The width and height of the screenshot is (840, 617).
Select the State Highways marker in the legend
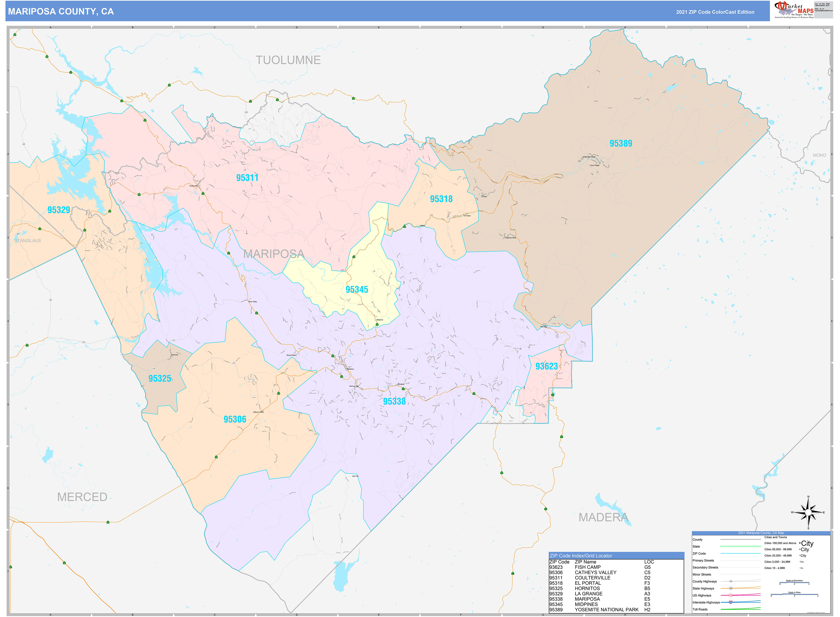731,588
